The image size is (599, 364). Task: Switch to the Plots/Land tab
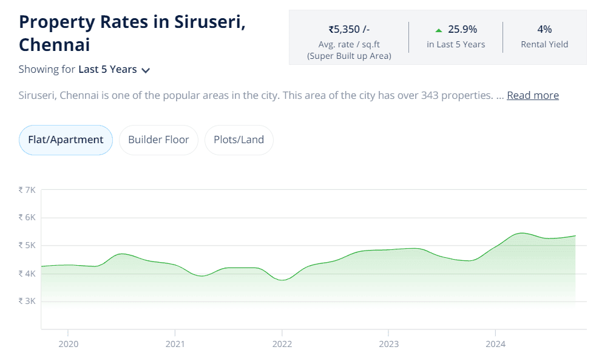coord(239,140)
